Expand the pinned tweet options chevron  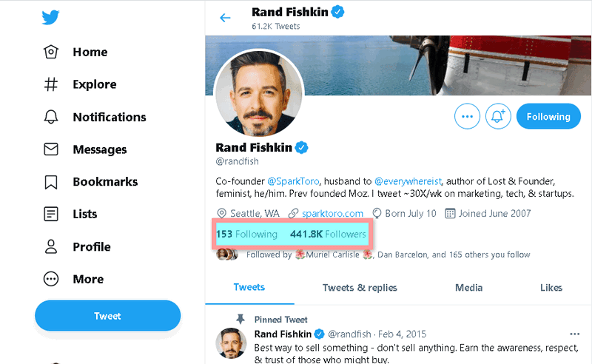tap(575, 334)
